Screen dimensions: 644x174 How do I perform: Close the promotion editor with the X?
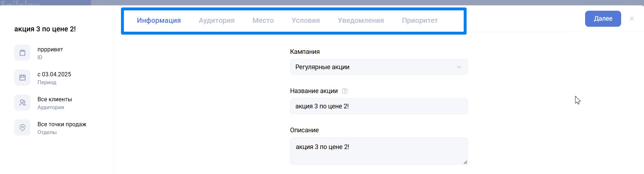(x=632, y=19)
